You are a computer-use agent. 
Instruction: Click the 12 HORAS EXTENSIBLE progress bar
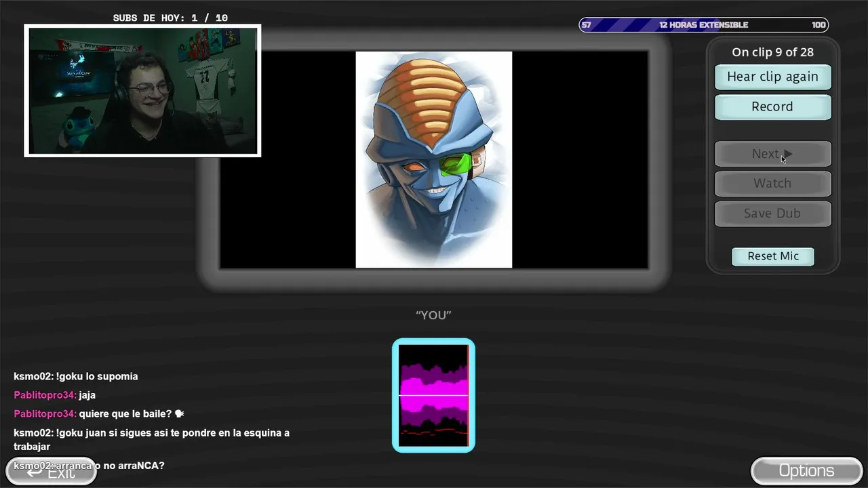pos(703,25)
